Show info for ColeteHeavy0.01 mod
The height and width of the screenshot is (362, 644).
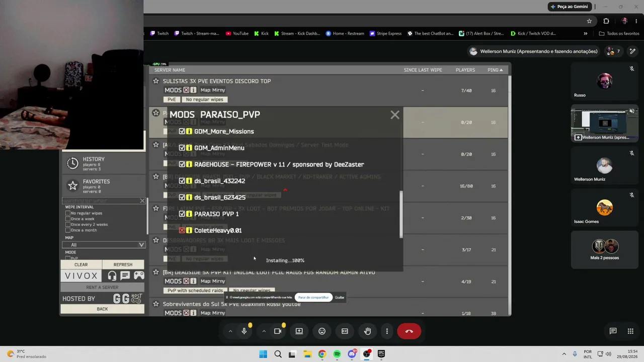pyautogui.click(x=189, y=230)
